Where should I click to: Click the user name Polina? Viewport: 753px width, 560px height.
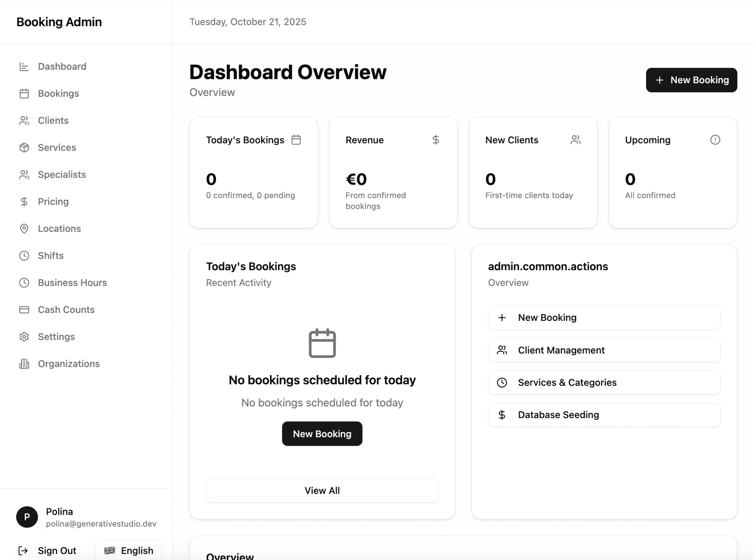click(x=59, y=511)
